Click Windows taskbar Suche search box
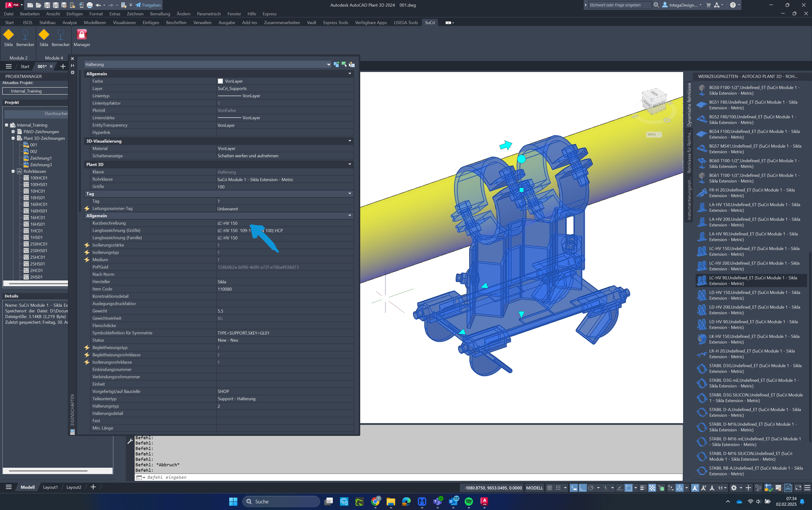This screenshot has height=510, width=812. [x=281, y=501]
